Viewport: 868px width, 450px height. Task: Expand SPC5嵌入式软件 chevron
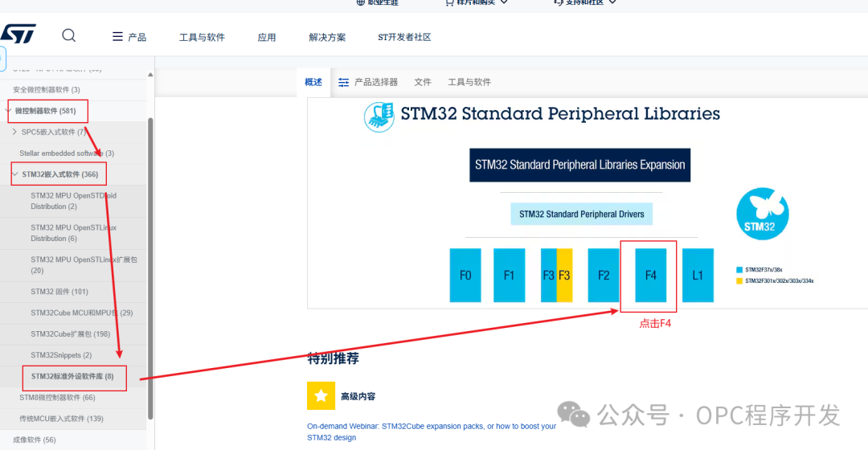14,132
